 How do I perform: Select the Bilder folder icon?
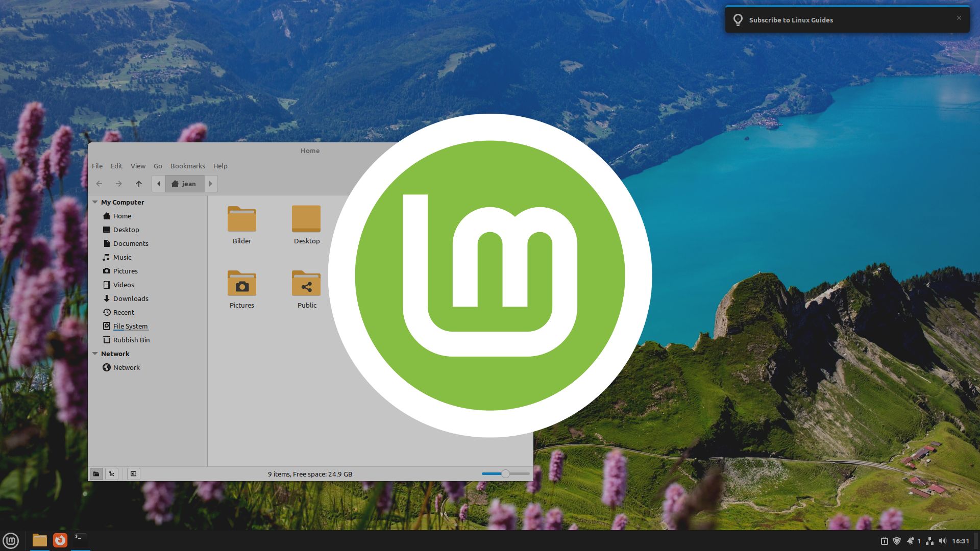pos(242,219)
